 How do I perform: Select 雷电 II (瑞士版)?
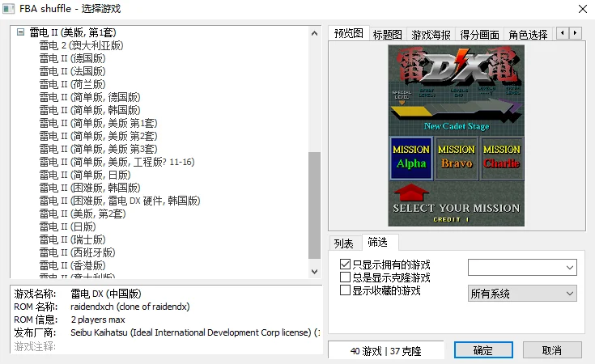(73, 239)
